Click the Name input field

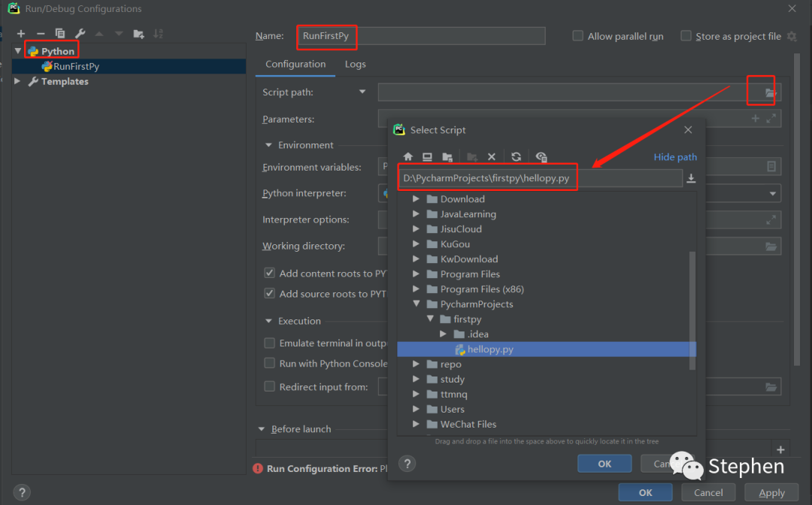[421, 36]
